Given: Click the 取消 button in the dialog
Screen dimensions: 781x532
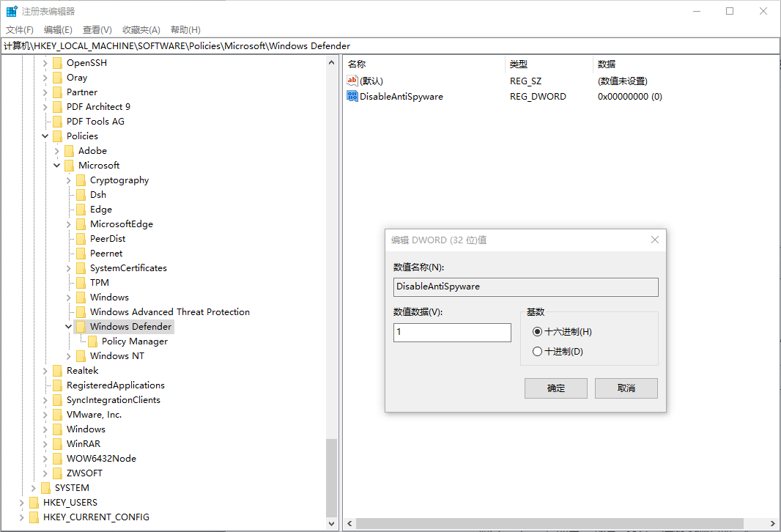Looking at the screenshot, I should tap(626, 388).
